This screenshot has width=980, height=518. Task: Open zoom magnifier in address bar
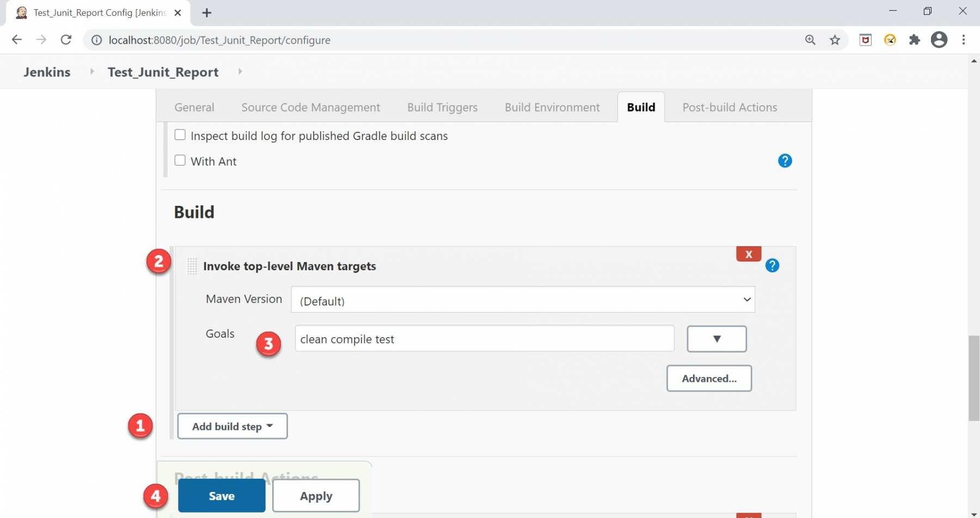pos(810,40)
